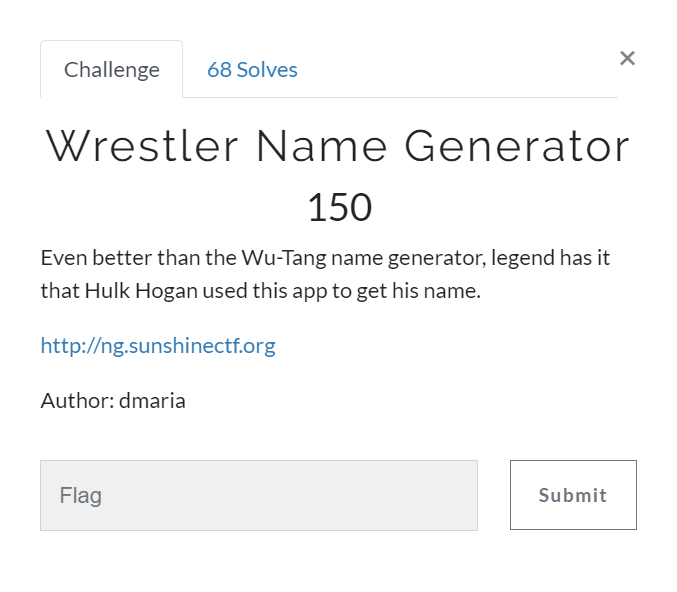The height and width of the screenshot is (592, 677).
Task: Open the ng.sunshinectf.org link
Action: pyautogui.click(x=158, y=346)
